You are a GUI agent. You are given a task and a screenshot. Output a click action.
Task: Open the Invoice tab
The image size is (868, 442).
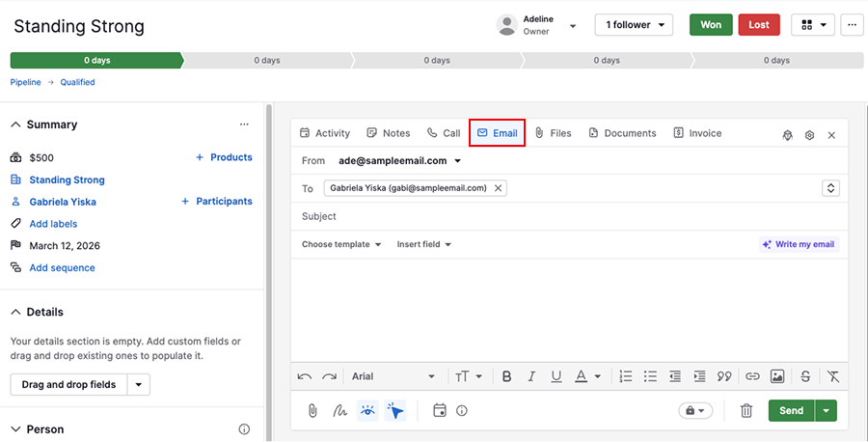tap(697, 133)
